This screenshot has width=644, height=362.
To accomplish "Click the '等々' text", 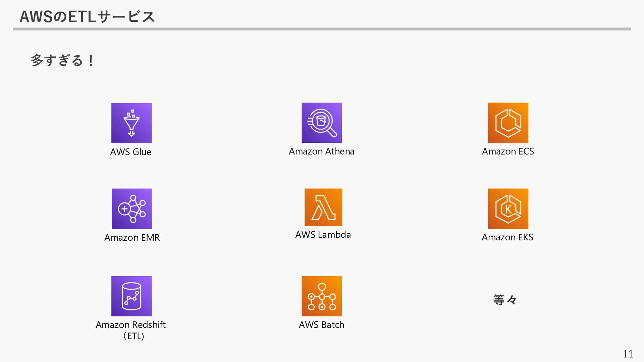I will tap(505, 300).
